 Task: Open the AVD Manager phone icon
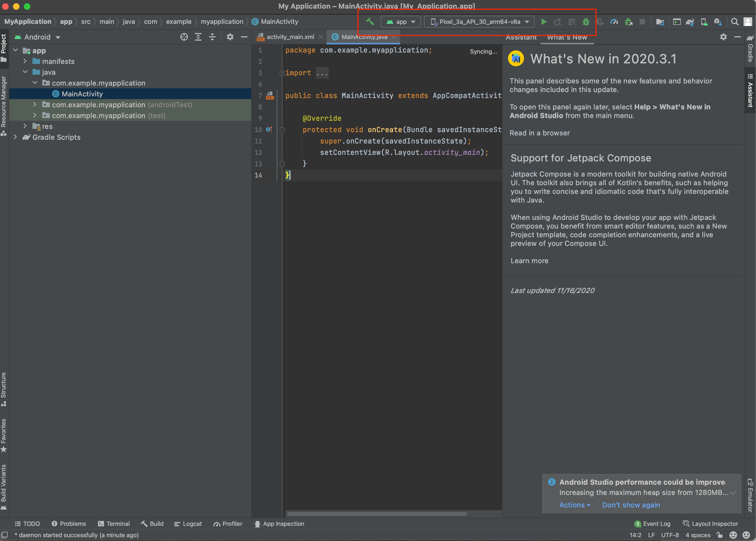704,22
